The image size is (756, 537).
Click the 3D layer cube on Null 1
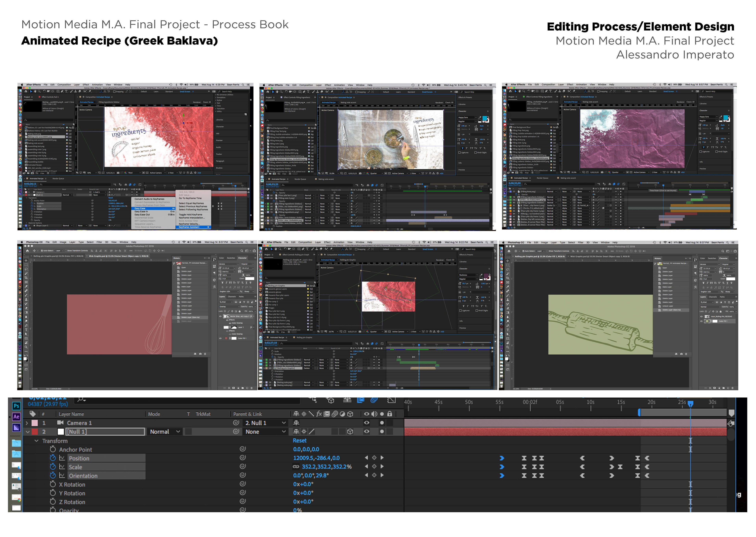(x=350, y=431)
